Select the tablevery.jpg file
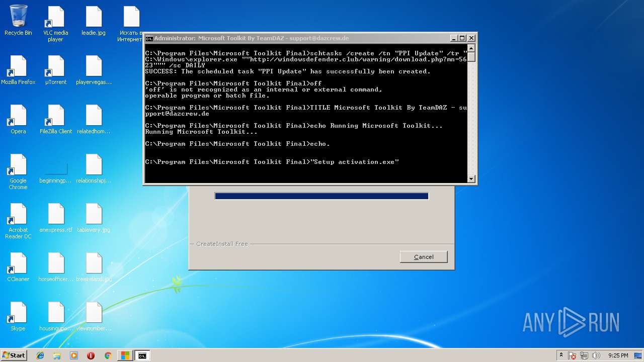This screenshot has width=644, height=362. tap(94, 218)
